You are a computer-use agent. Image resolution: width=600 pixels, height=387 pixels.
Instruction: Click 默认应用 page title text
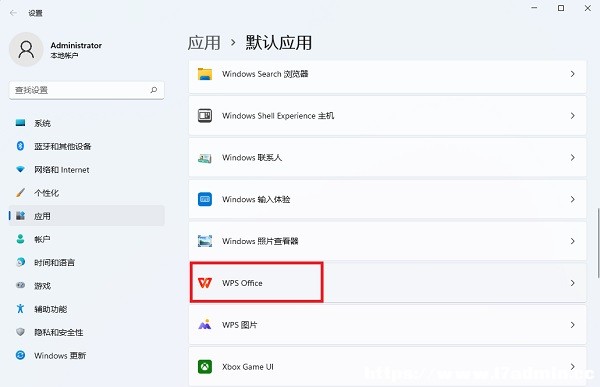pos(279,42)
